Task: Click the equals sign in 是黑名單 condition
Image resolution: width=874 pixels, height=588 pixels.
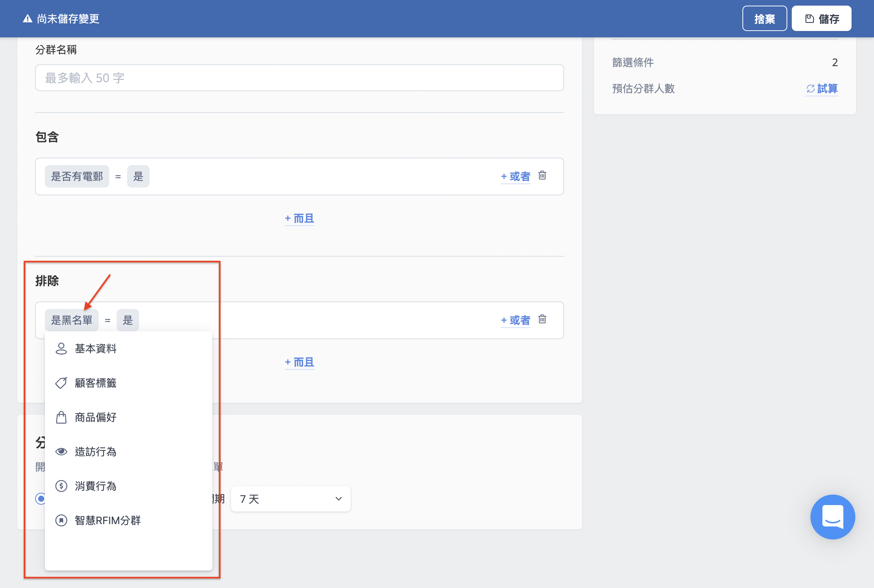Action: (x=107, y=321)
